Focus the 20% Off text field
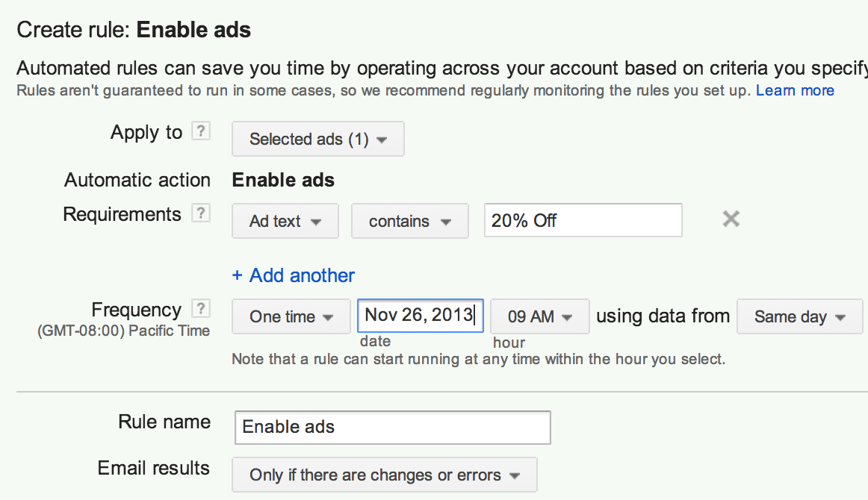 (x=583, y=220)
